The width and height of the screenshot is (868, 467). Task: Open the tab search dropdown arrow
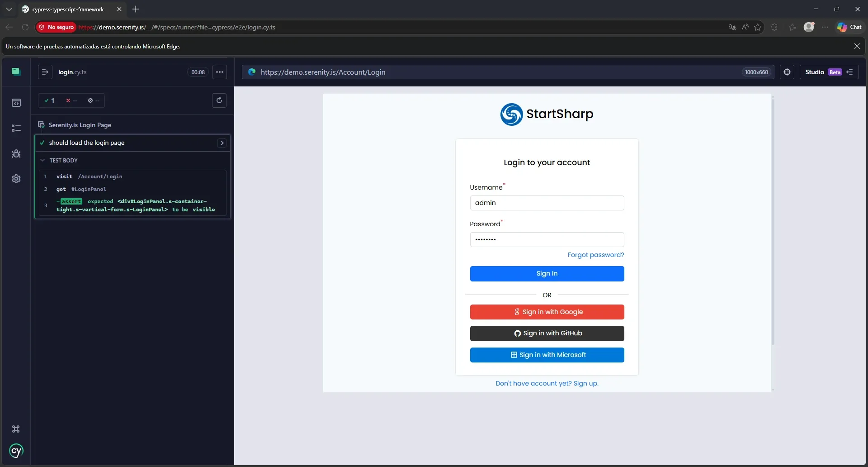(9, 9)
